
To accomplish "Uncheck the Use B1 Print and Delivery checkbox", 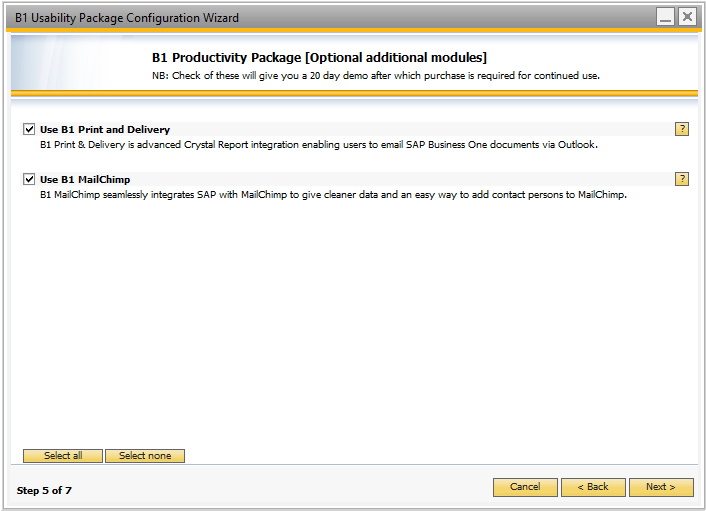I will [x=29, y=129].
